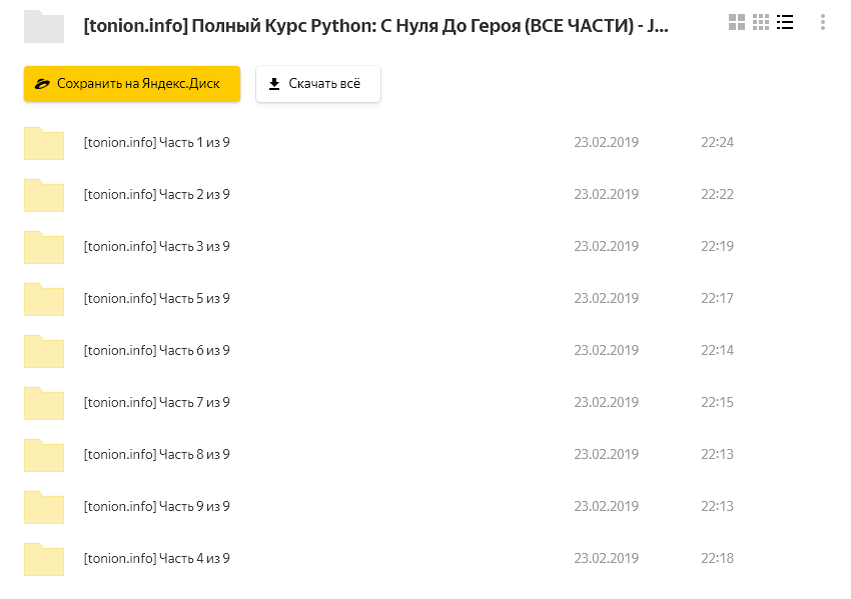Screen dimensions: 851x599
Task: Click the time 22:22 in Часть 2 row
Action: (717, 194)
